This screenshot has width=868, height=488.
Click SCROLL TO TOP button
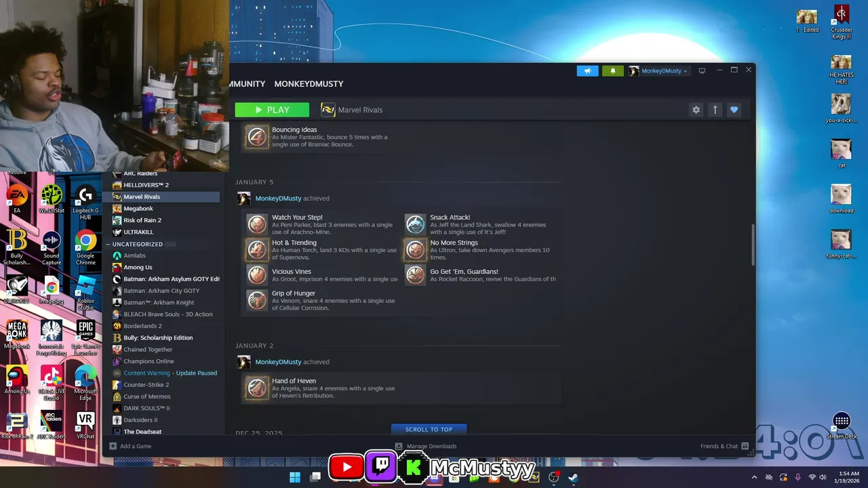[429, 429]
